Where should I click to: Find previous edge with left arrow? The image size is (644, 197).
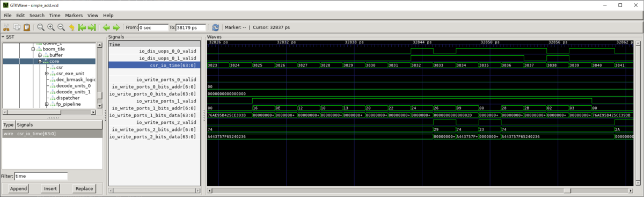[x=106, y=27]
